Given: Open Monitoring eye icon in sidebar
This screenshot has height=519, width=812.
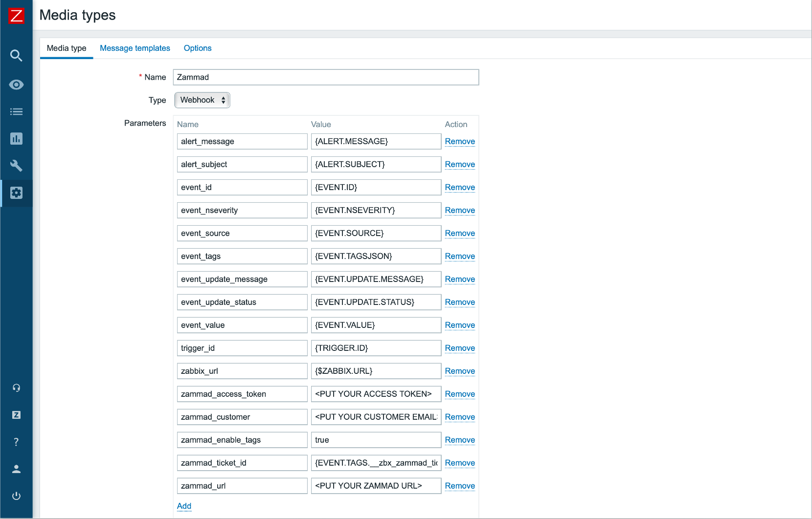Looking at the screenshot, I should click(16, 85).
